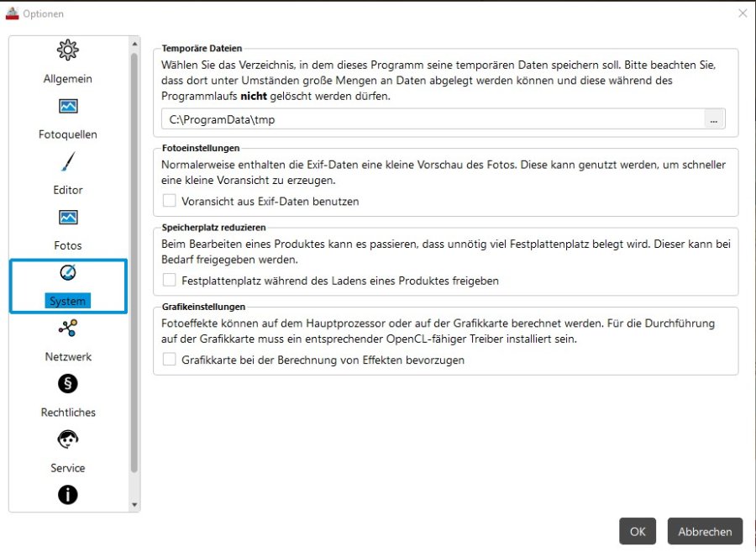Confirm settings with OK button
The width and height of the screenshot is (756, 552).
(x=638, y=531)
